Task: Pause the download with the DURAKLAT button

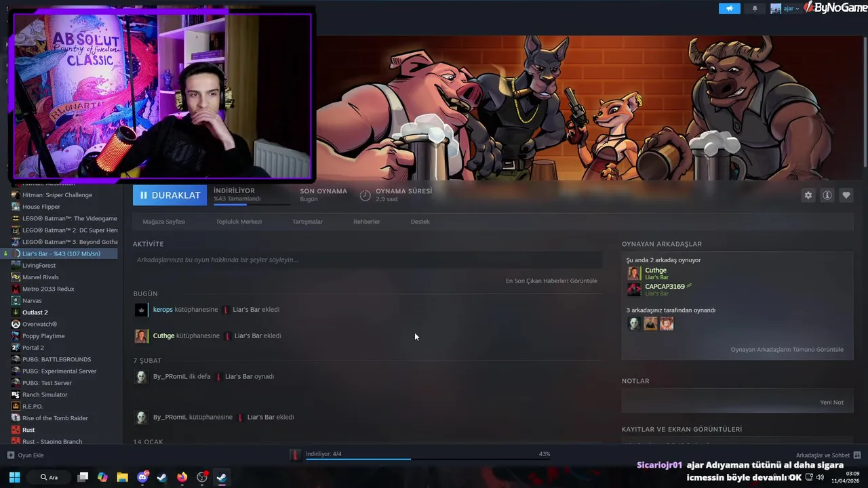Action: (170, 195)
